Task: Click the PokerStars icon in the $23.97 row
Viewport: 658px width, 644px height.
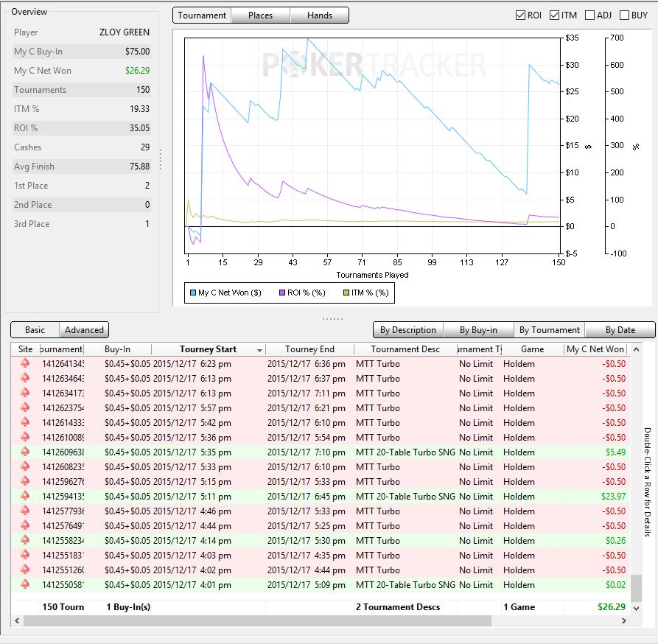Action: tap(25, 497)
